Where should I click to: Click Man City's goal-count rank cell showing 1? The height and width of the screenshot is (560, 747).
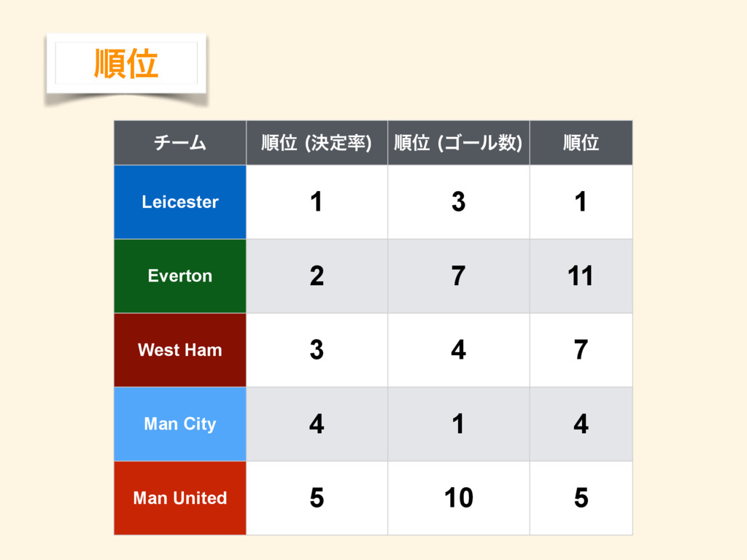click(x=458, y=424)
